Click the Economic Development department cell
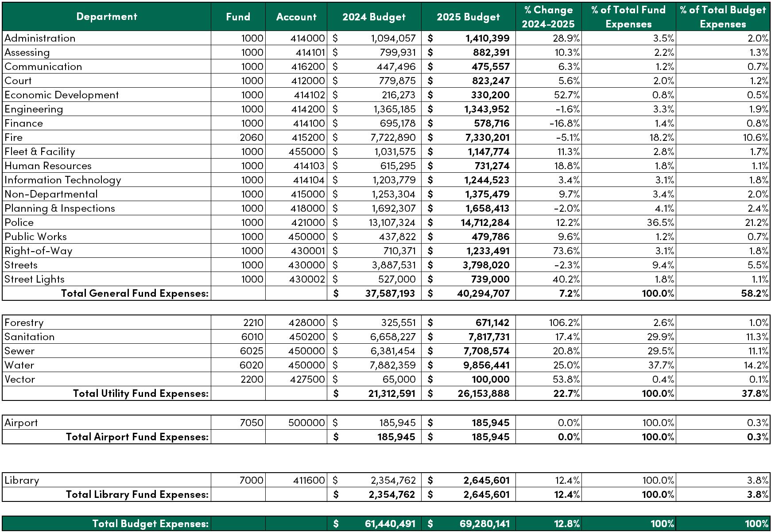Viewport: 771px width, 532px height. coord(107,95)
